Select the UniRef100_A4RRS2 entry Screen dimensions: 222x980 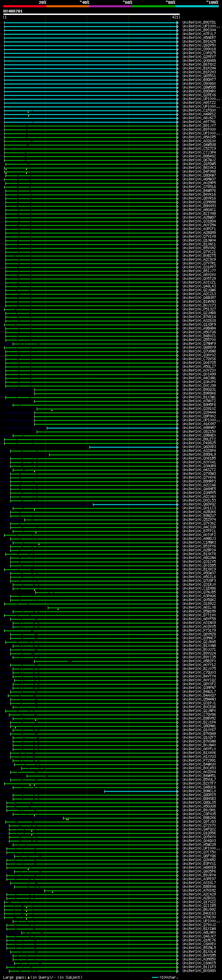tap(199, 114)
